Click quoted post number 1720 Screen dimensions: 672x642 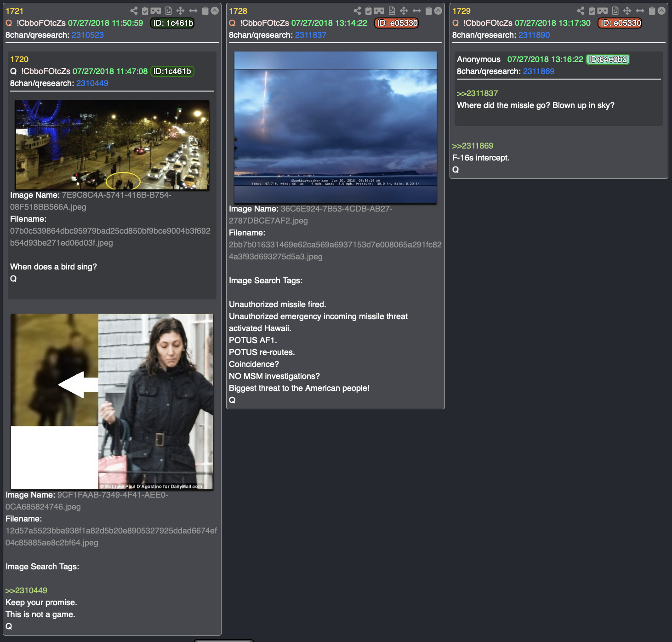coord(19,59)
